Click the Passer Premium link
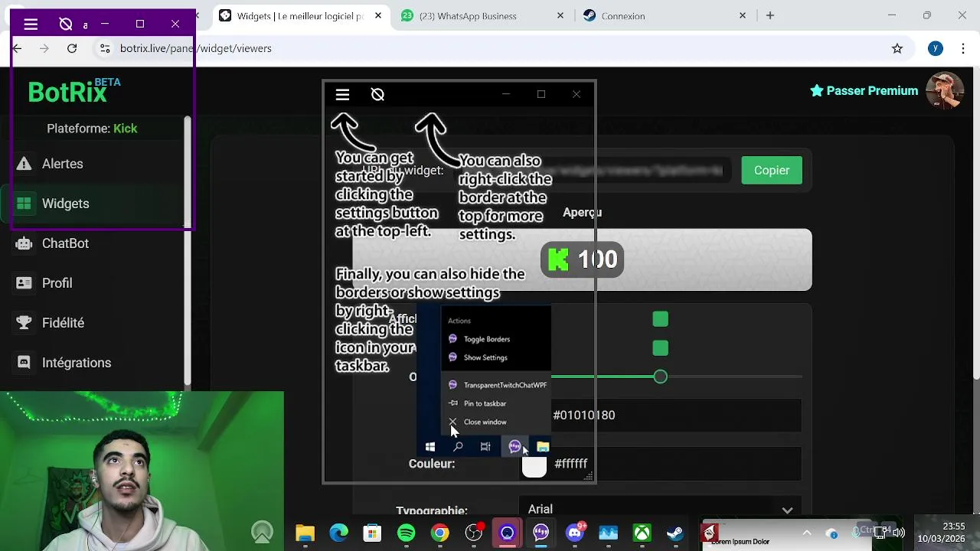Screen dimensions: 980x551 pyautogui.click(x=864, y=90)
